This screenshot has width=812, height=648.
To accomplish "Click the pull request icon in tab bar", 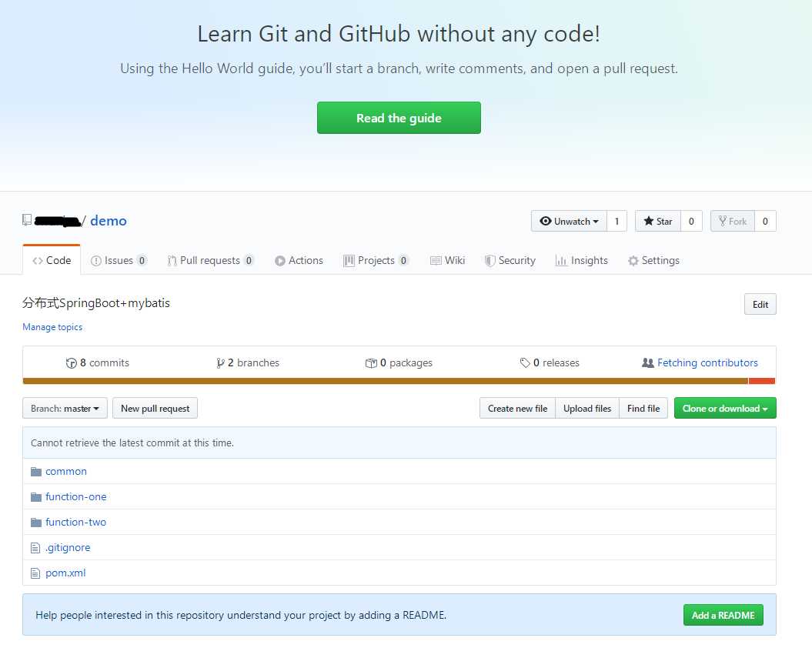I will click(x=172, y=261).
